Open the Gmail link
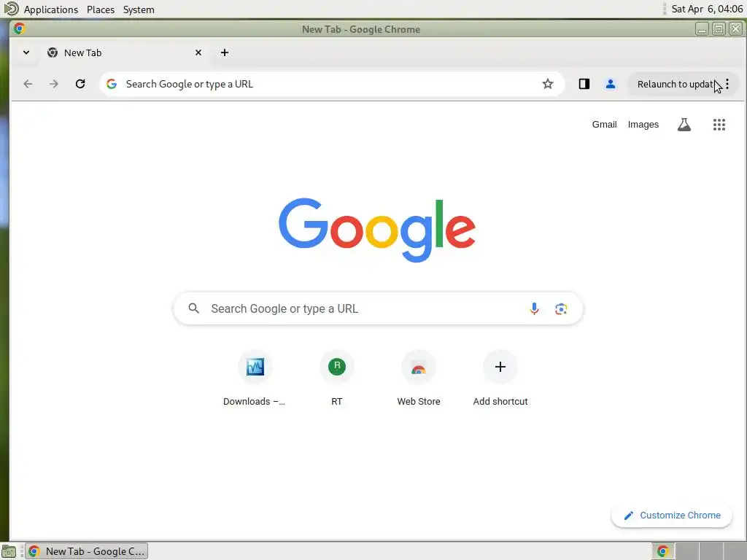This screenshot has height=560, width=747. pyautogui.click(x=604, y=125)
